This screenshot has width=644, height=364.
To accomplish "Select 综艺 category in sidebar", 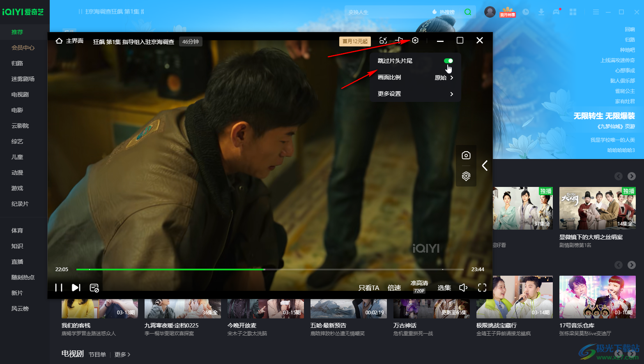I will pyautogui.click(x=17, y=141).
